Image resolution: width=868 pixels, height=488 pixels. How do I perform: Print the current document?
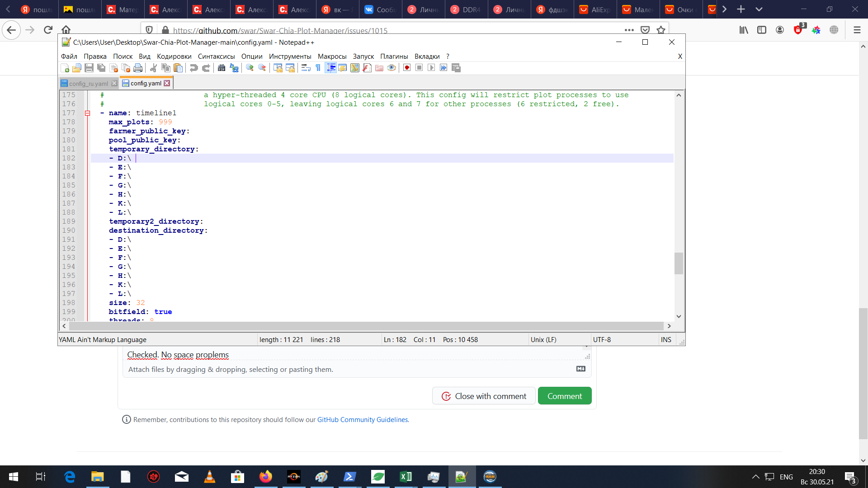(138, 68)
